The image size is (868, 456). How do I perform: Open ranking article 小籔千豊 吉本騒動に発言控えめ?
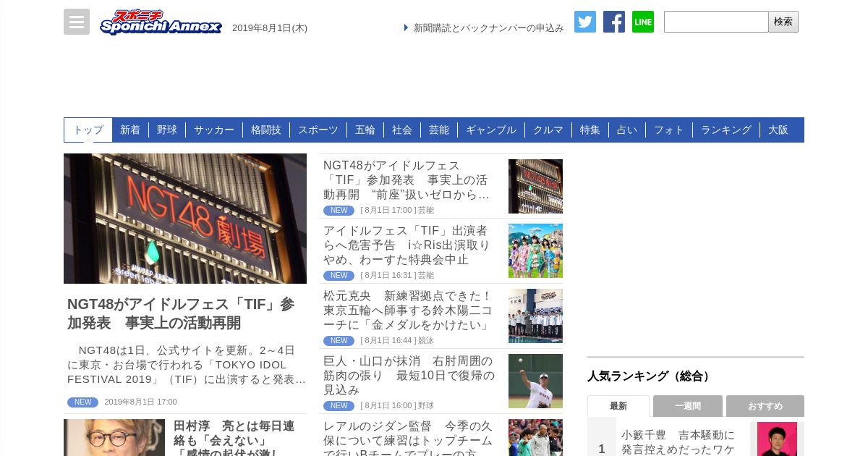(x=678, y=442)
